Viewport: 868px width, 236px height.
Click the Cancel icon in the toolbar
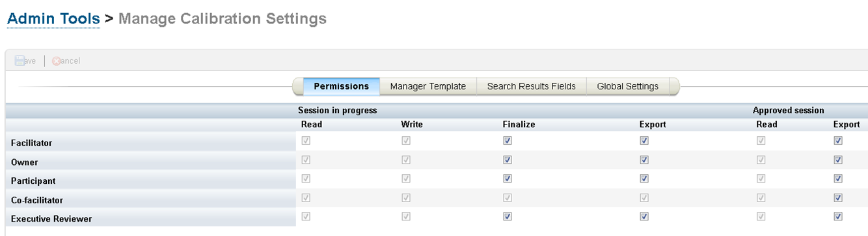tap(57, 61)
